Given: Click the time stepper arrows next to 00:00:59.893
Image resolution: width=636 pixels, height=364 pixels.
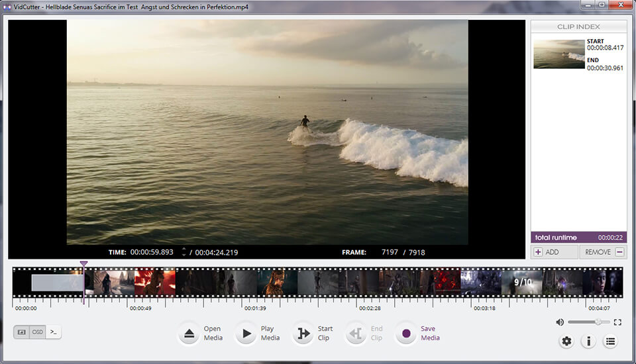Looking at the screenshot, I should [x=184, y=252].
